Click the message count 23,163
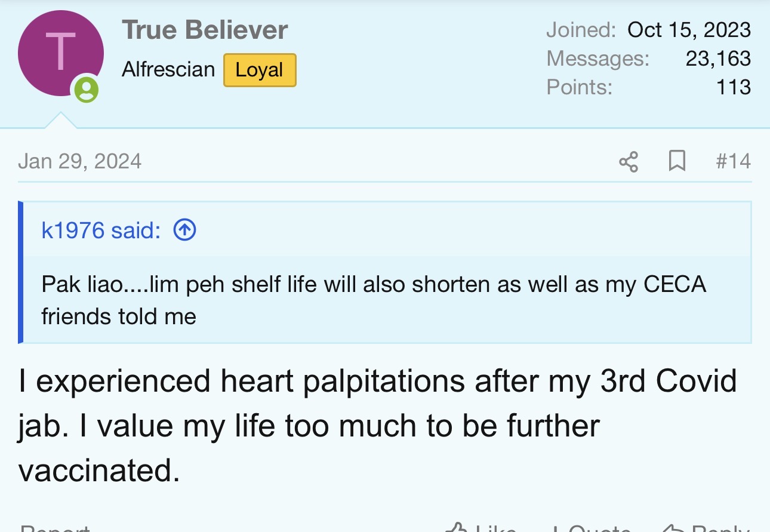Screen dimensions: 770x532 pyautogui.click(x=717, y=59)
